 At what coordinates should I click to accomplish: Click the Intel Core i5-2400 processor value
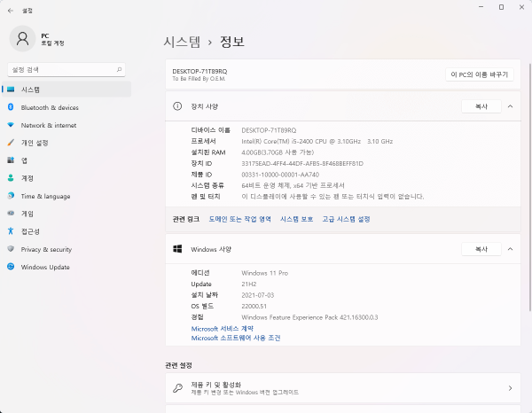(317, 142)
